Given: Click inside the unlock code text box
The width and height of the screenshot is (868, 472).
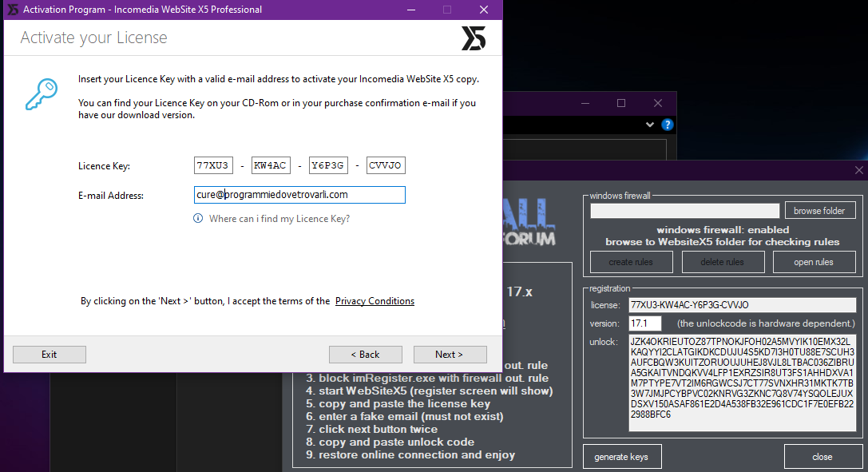Looking at the screenshot, I should [x=743, y=383].
